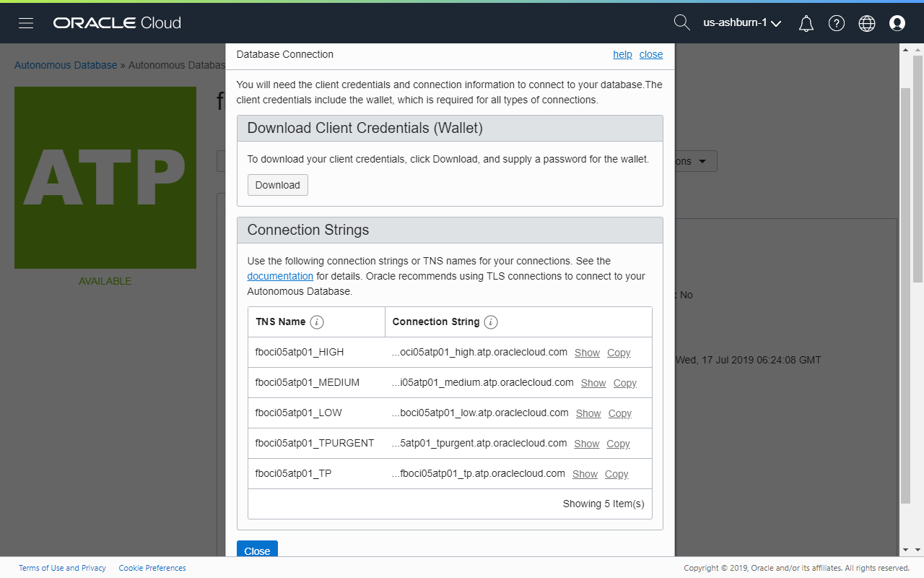924x578 pixels.
Task: Click the info icon beside TNS Name
Action: (316, 322)
